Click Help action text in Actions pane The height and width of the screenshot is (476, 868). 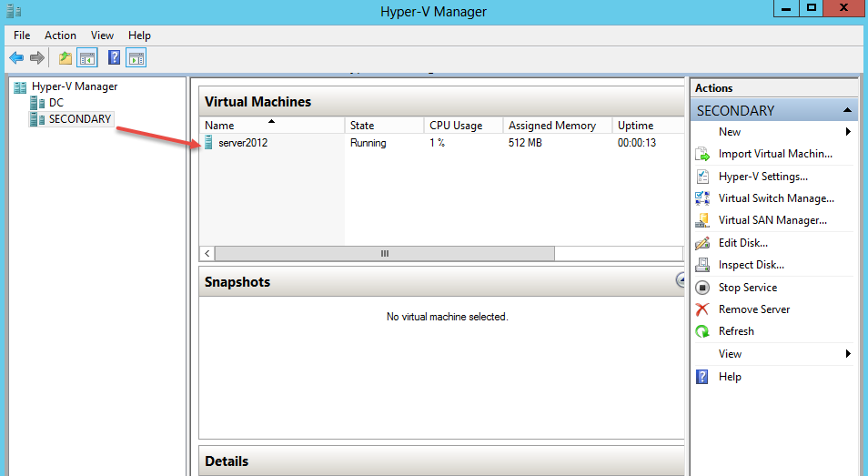click(x=730, y=377)
